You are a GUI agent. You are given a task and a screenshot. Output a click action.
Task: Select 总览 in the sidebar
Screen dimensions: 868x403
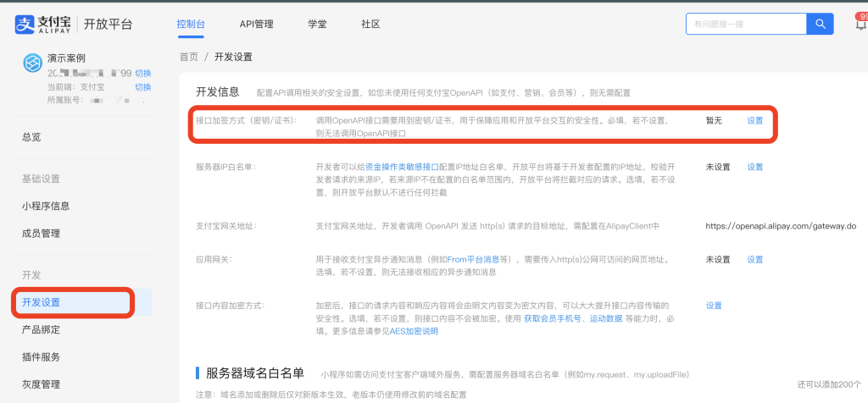31,136
